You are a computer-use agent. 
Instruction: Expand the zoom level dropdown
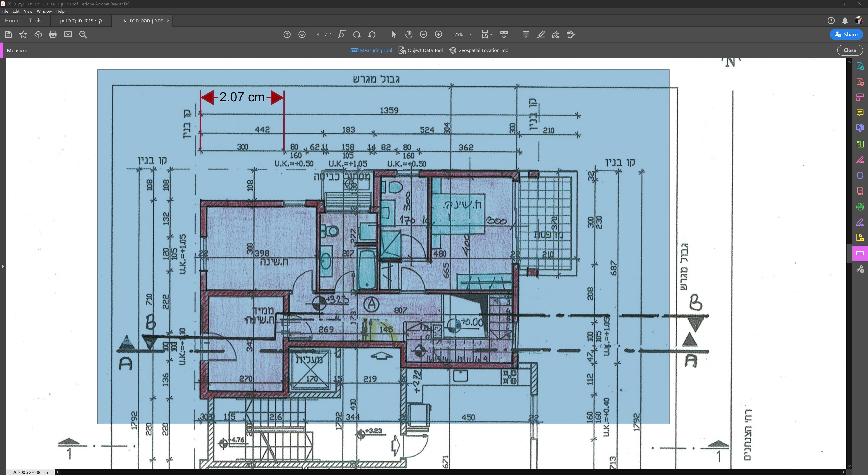click(x=470, y=34)
